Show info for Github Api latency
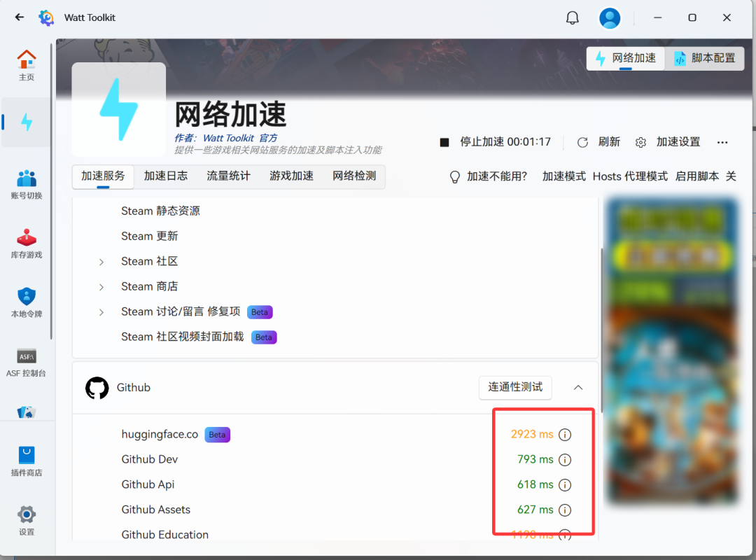 (565, 485)
